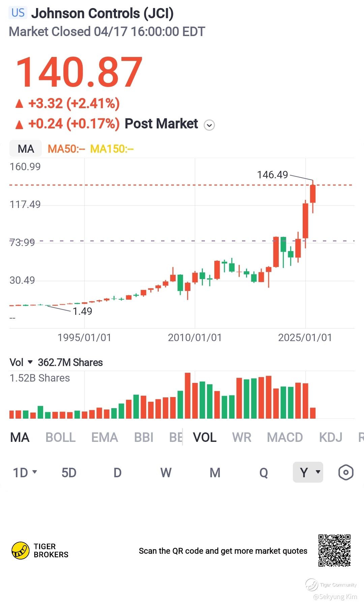
Task: Expand the Post Market details chevron
Action: click(x=209, y=125)
